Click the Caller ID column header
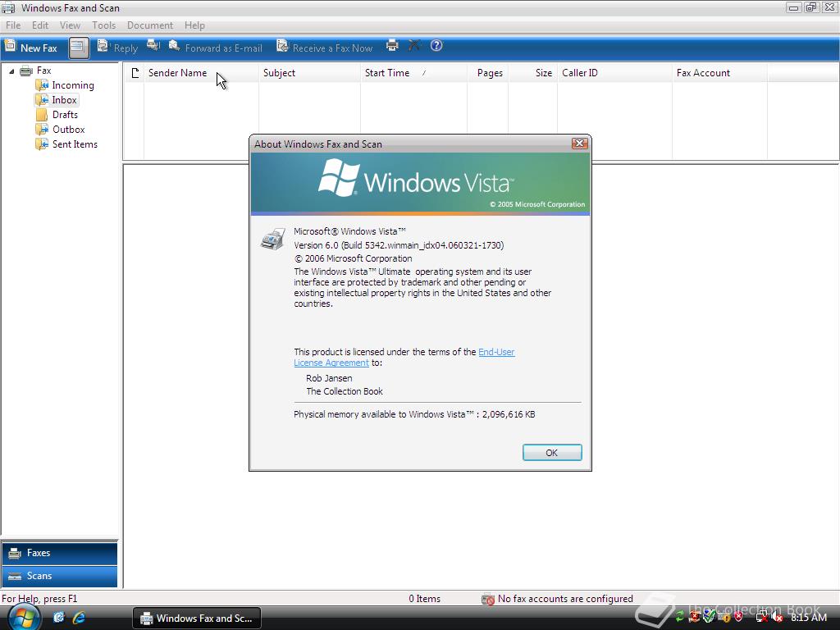 pos(614,73)
